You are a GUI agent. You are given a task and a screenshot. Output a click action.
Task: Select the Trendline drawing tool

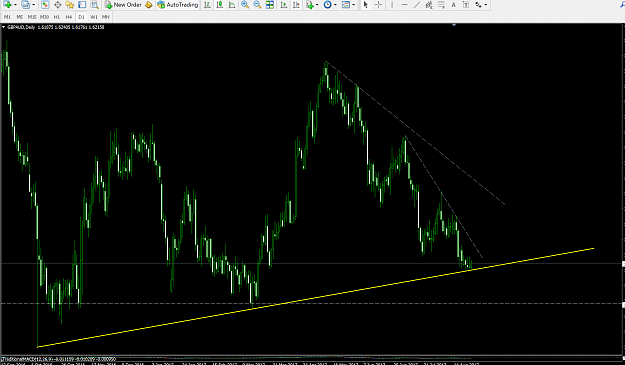tap(417, 4)
